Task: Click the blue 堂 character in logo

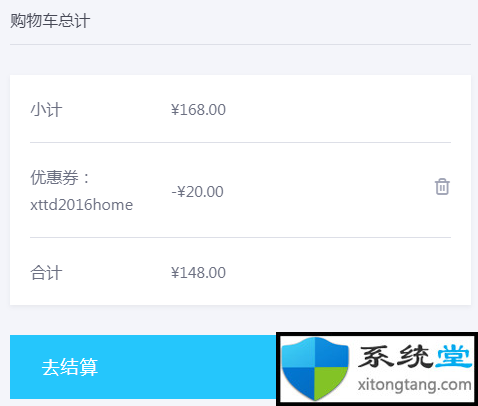Action: click(x=454, y=356)
